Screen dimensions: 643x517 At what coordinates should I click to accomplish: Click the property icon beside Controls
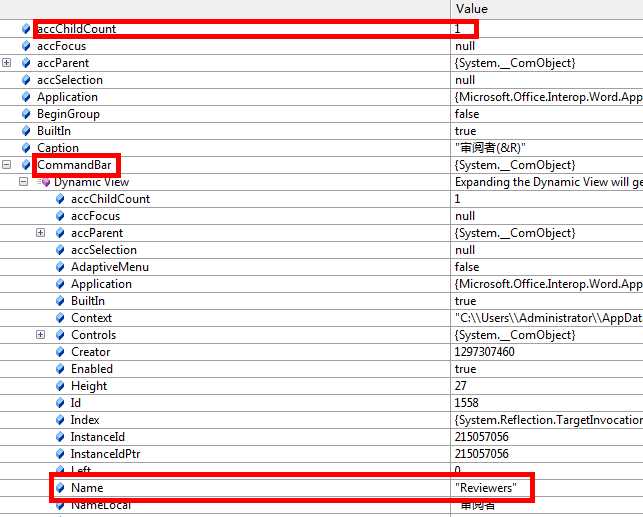point(60,335)
